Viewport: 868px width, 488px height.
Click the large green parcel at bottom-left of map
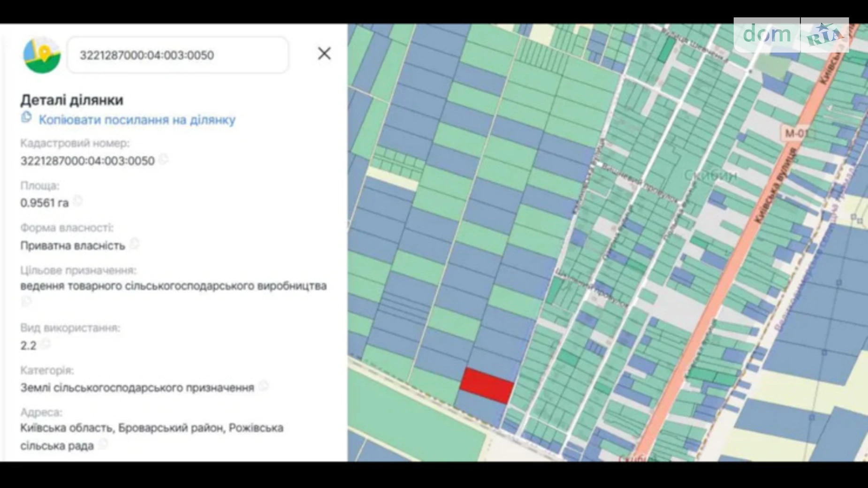[x=413, y=418]
